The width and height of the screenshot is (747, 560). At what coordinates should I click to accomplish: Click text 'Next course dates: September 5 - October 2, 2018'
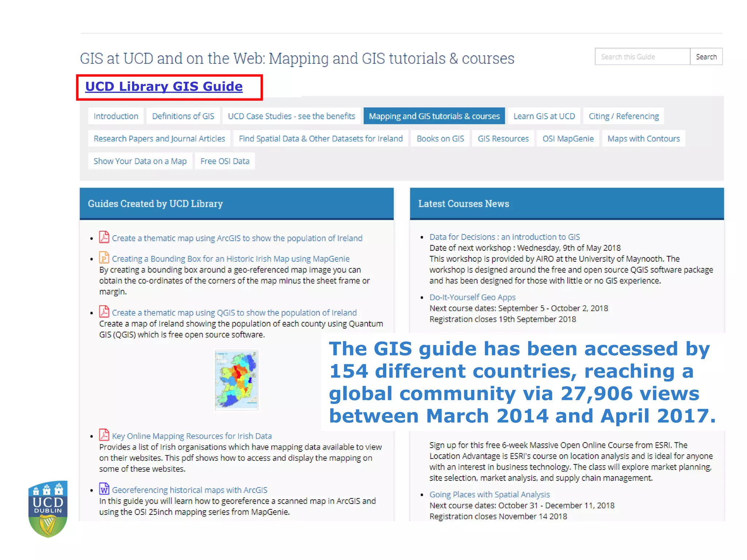tap(519, 308)
